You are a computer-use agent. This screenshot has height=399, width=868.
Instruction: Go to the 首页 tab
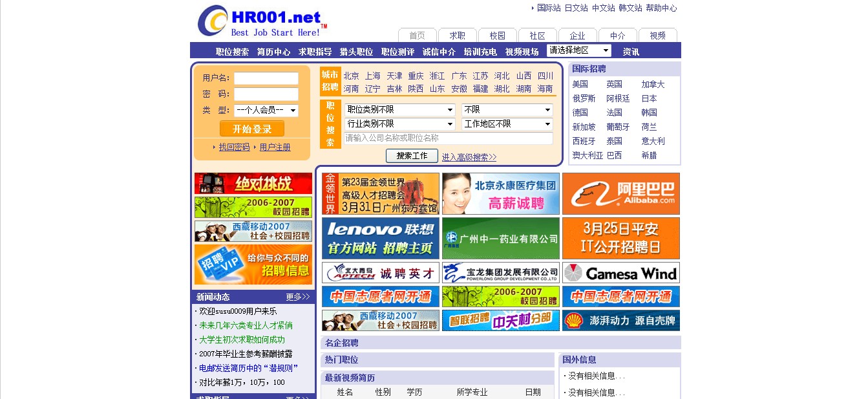(418, 36)
